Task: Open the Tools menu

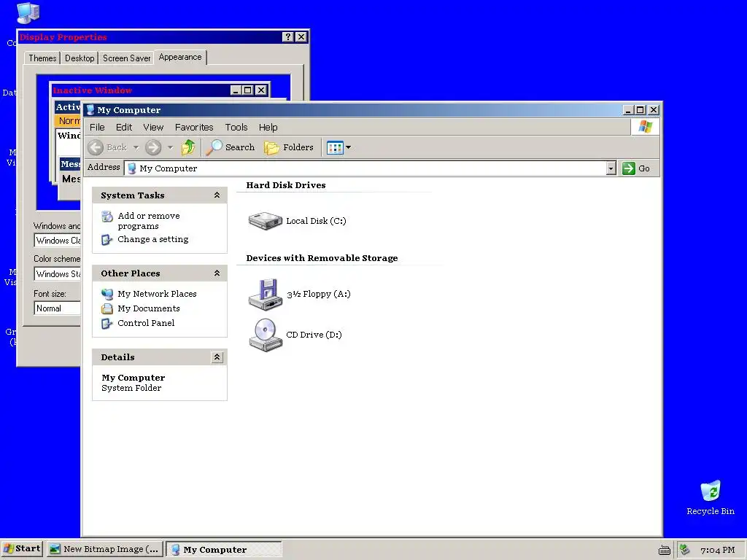Action: click(236, 127)
